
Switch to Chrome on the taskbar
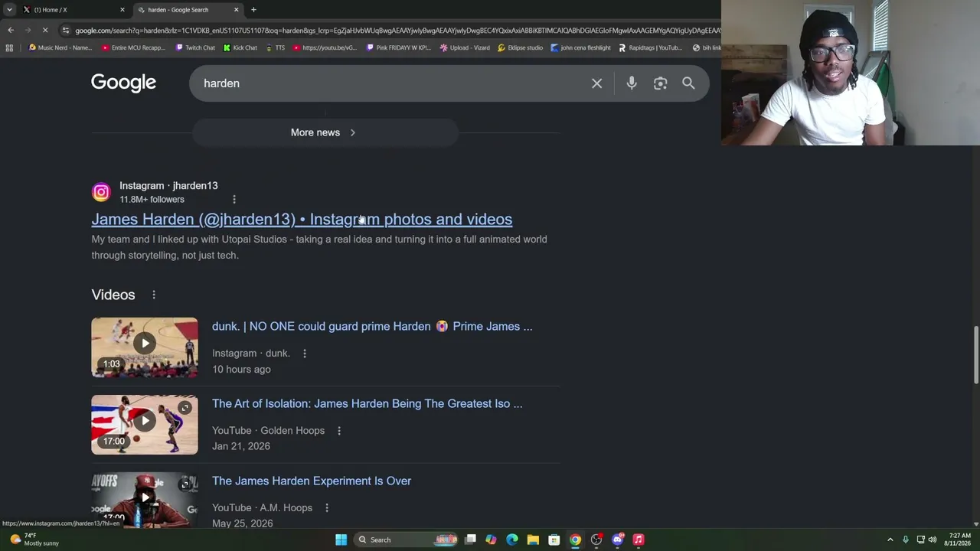tap(575, 540)
